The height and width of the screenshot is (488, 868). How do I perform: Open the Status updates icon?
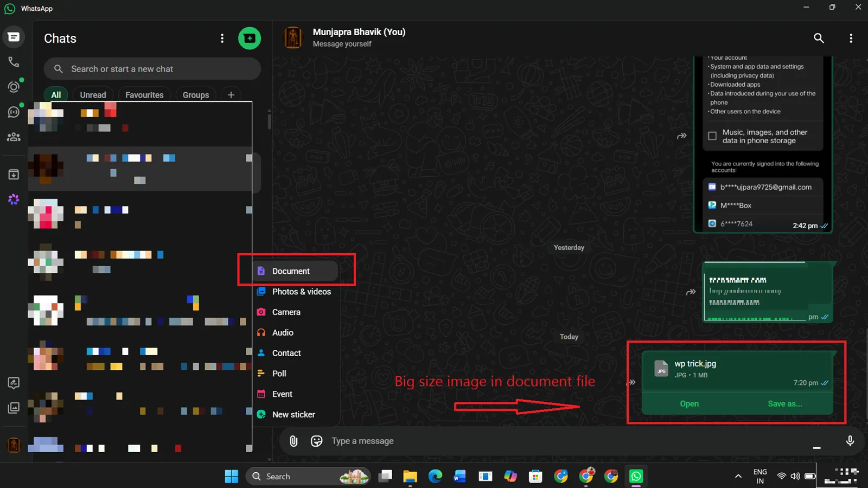tap(14, 87)
